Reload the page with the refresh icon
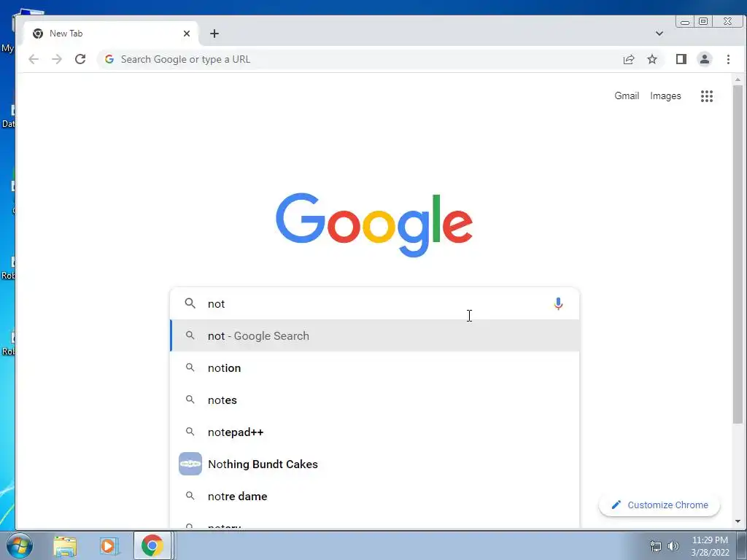This screenshot has height=560, width=747. pyautogui.click(x=80, y=59)
